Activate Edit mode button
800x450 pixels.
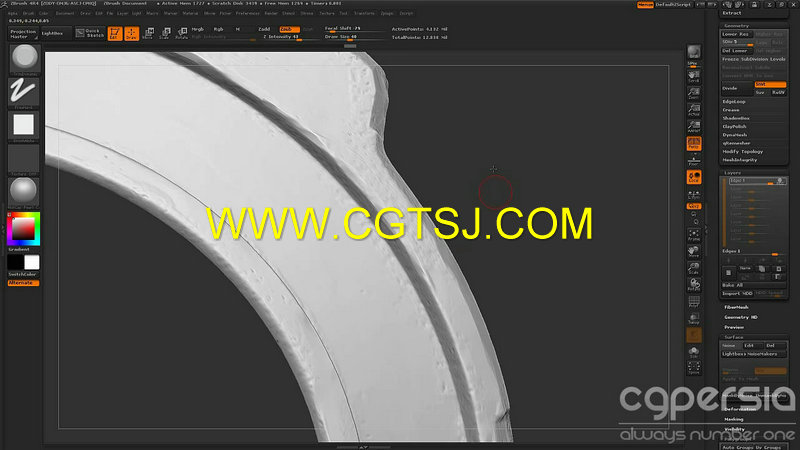(115, 34)
